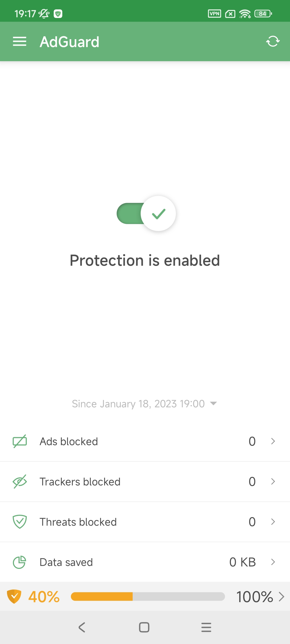This screenshot has height=644, width=290.
Task: Turn off the main protection toggle
Action: [x=146, y=213]
